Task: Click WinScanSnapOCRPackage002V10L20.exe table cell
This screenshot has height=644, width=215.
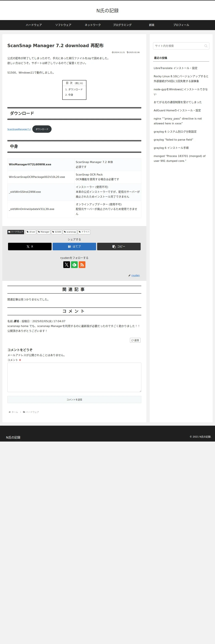Action: pyautogui.click(x=41, y=177)
